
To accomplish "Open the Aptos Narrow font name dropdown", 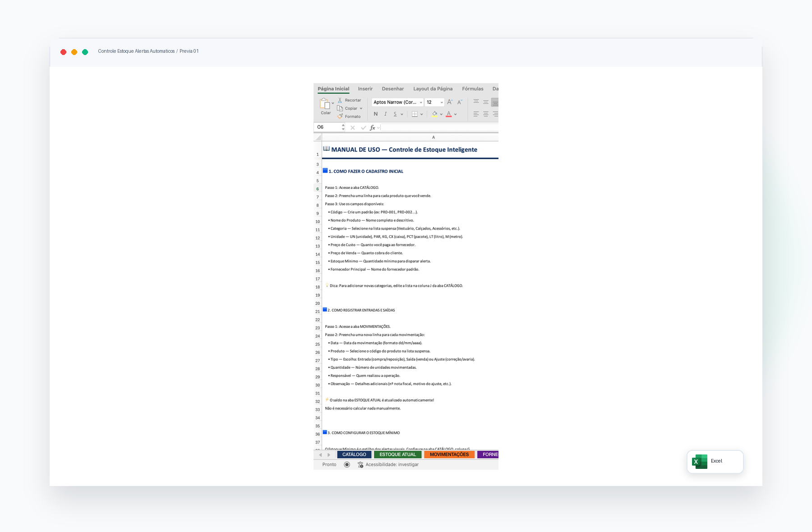I will pyautogui.click(x=421, y=102).
